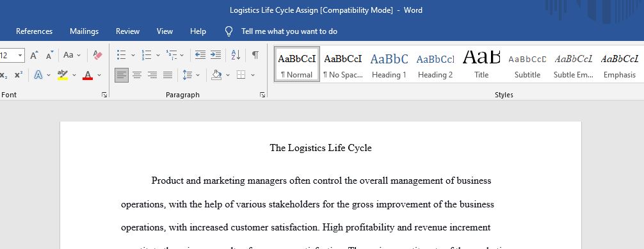This screenshot has height=249, width=644.
Task: Click the Increase Indent icon
Action: 216,54
